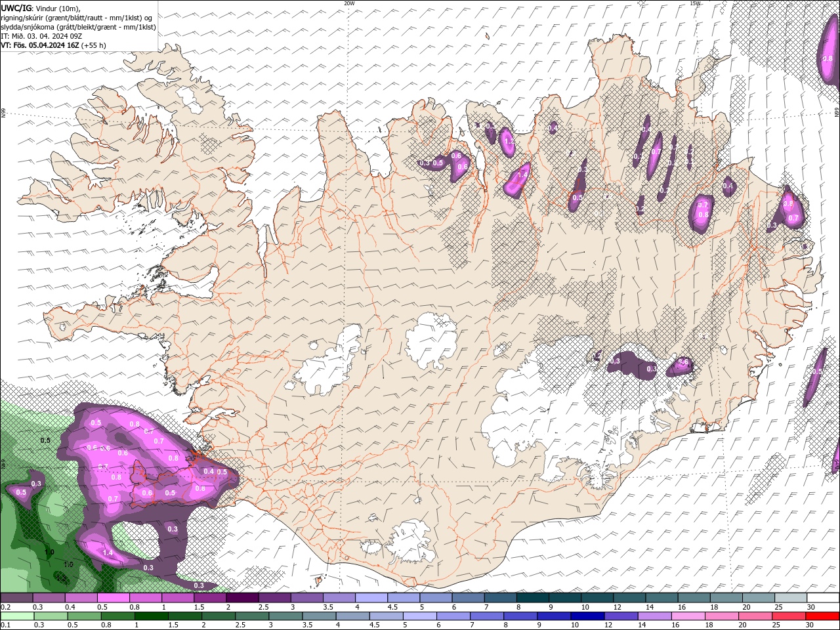The height and width of the screenshot is (630, 840).
Task: Pick the pale green swatch between 0.1 and 0.3
Action: [17, 616]
